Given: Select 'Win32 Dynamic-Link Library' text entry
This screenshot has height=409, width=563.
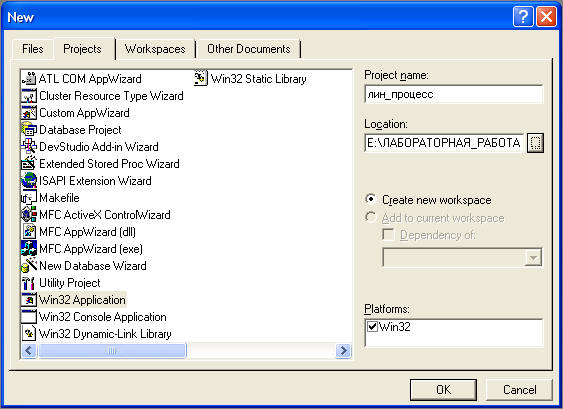Looking at the screenshot, I should [105, 334].
